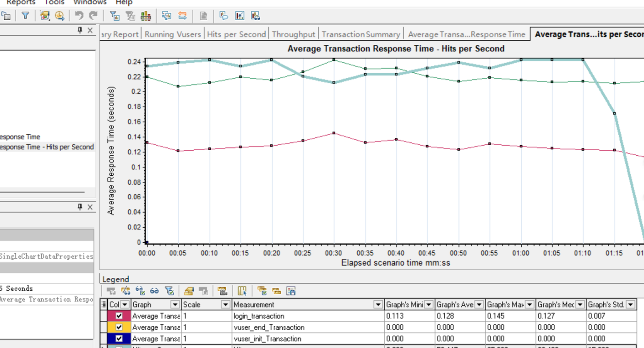Click the Legend yellow label configure icon
The width and height of the screenshot is (644, 348).
[189, 291]
